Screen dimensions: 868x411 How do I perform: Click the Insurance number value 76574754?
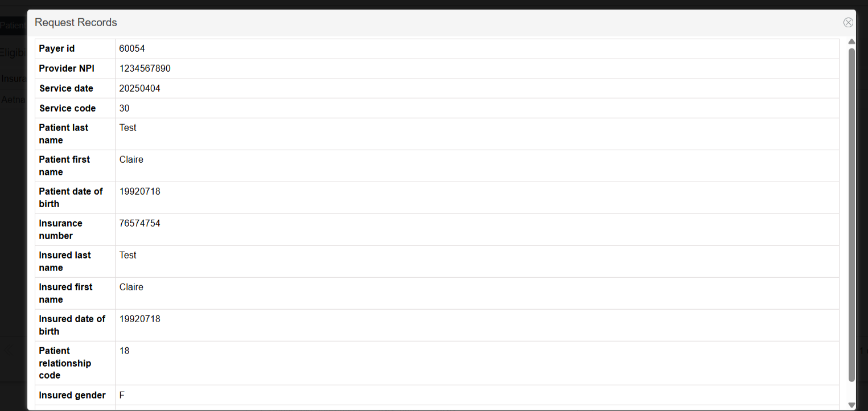coord(139,224)
